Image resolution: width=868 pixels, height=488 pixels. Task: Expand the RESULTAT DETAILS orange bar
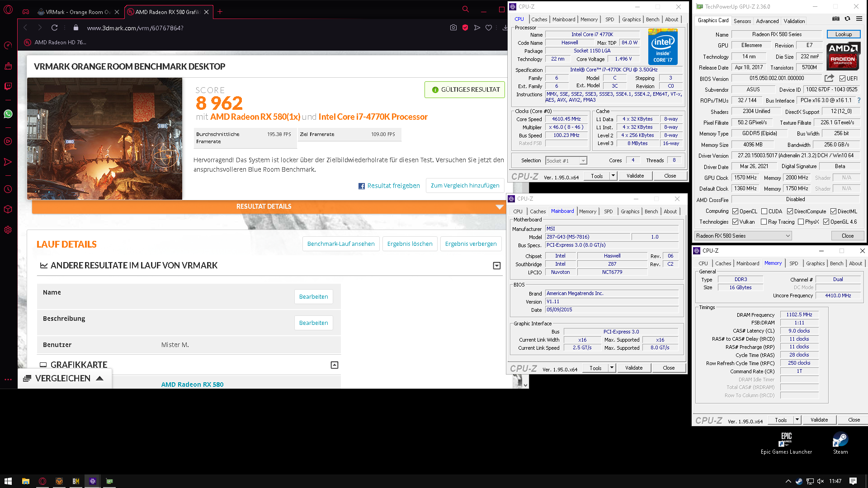(x=269, y=206)
